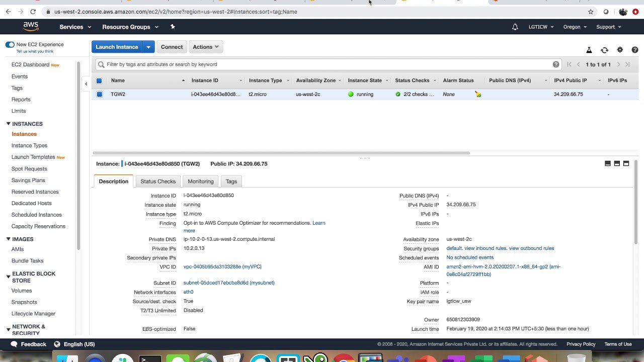The width and height of the screenshot is (644, 362).
Task: Open the notifications bell
Action: pyautogui.click(x=515, y=27)
